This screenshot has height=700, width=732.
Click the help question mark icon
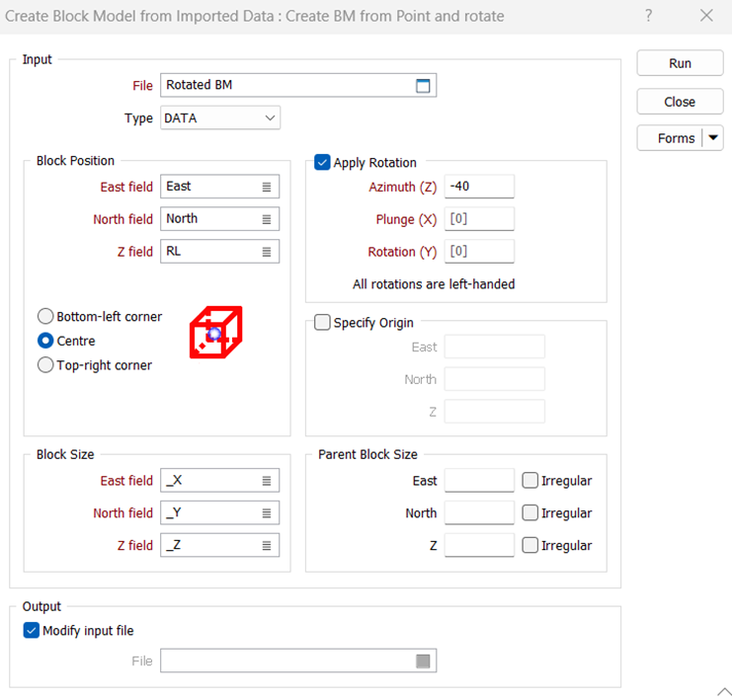648,16
